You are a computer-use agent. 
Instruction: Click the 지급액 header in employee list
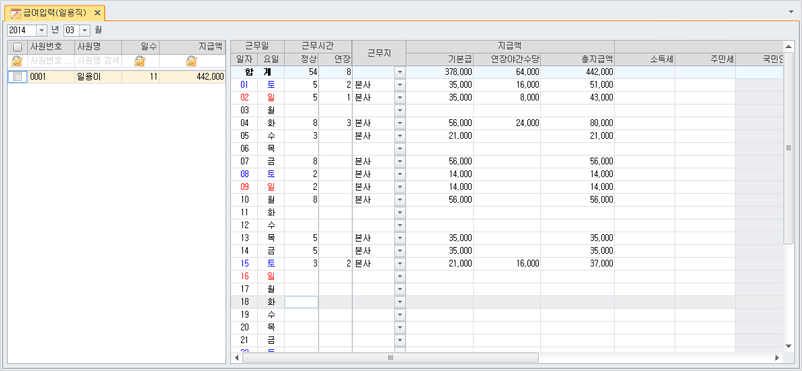click(x=192, y=47)
